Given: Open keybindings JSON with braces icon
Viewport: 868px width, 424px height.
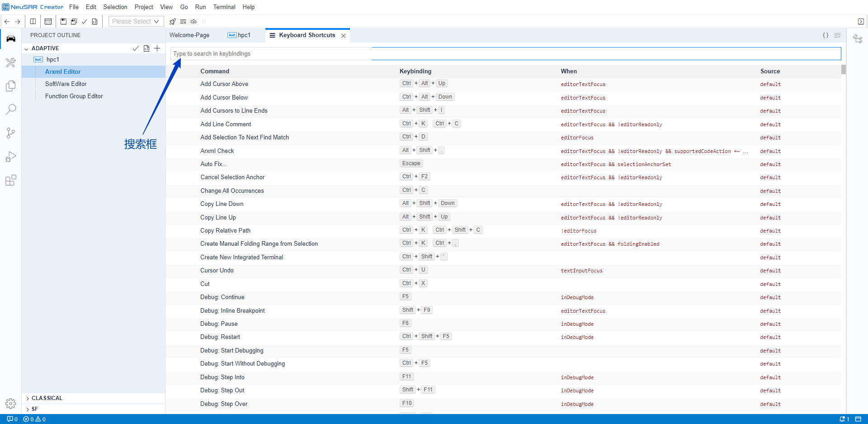Looking at the screenshot, I should tap(826, 35).
